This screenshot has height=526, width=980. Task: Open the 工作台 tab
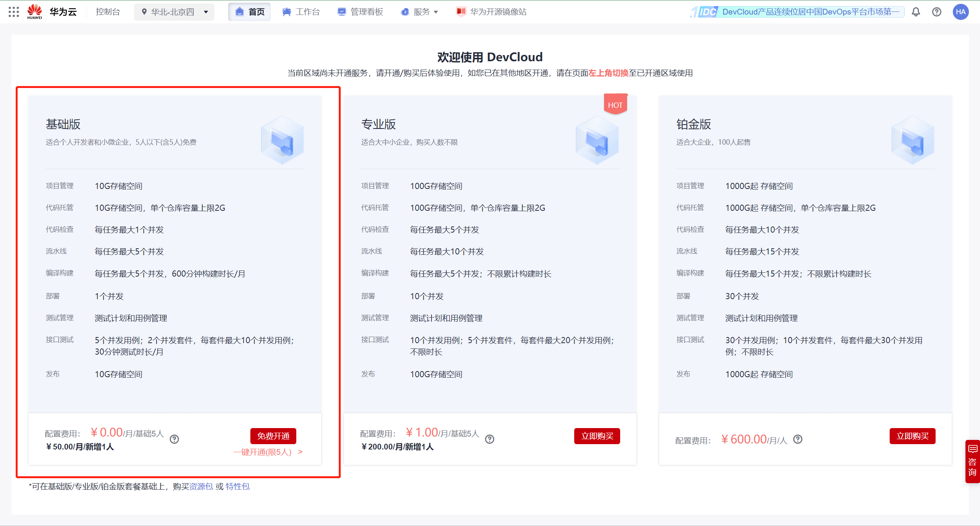tap(301, 12)
